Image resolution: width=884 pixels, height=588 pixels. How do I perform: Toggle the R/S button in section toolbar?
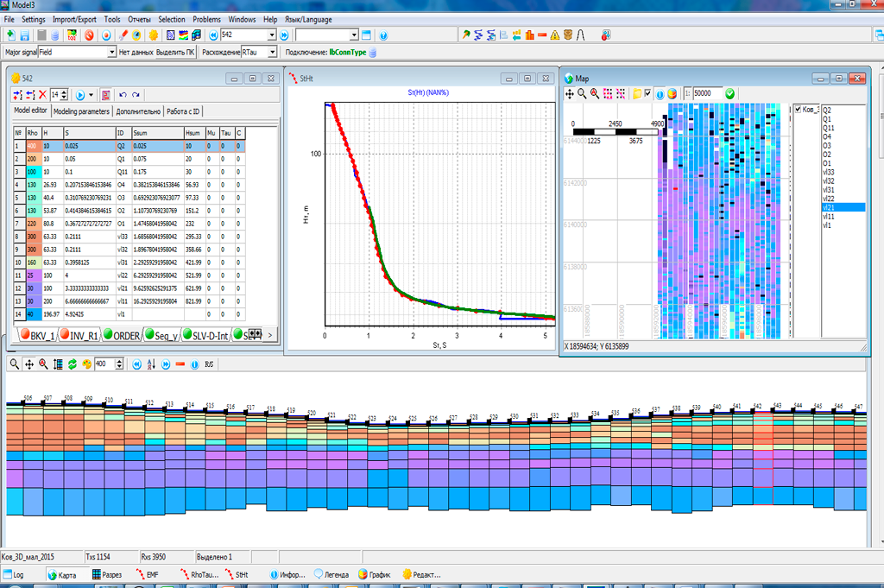tap(210, 364)
